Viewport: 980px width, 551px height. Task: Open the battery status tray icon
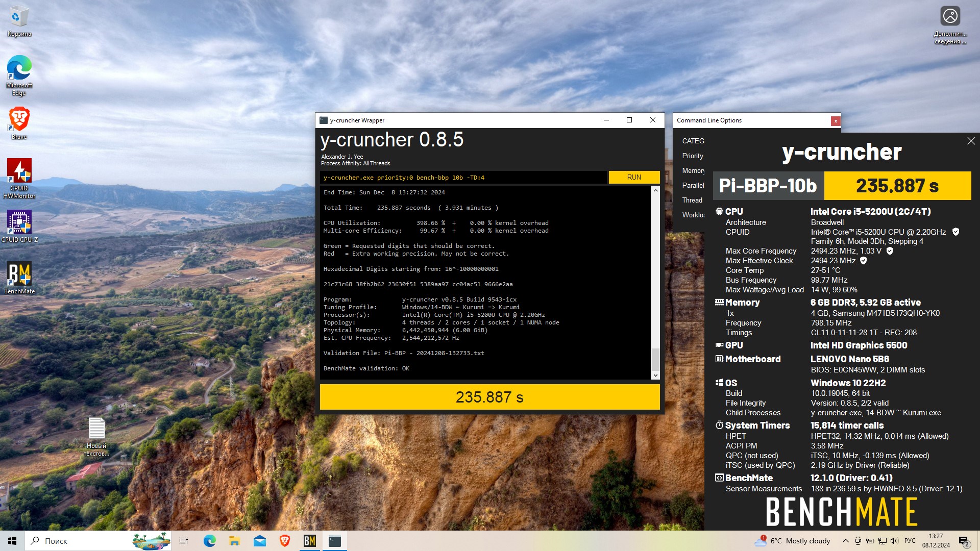click(870, 541)
